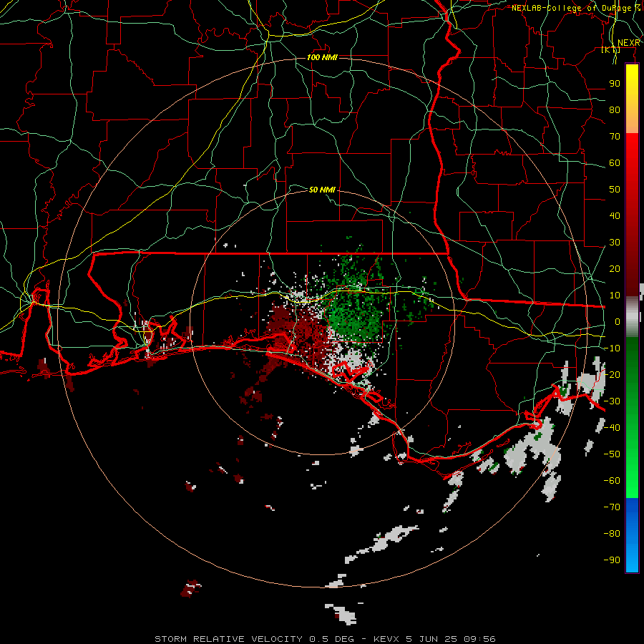Select the 60 value on the velocity scale
The width and height of the screenshot is (644, 644).
pyautogui.click(x=615, y=162)
